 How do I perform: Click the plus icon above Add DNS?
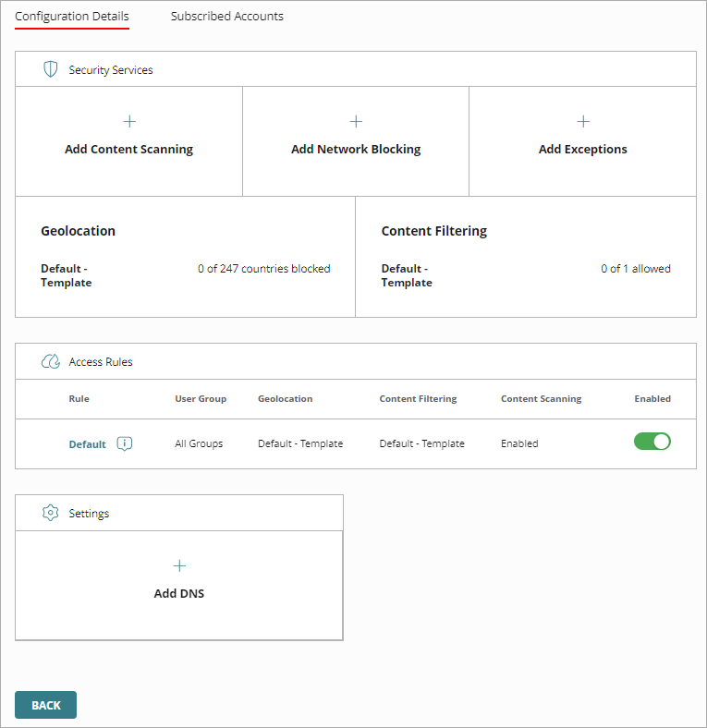point(179,565)
